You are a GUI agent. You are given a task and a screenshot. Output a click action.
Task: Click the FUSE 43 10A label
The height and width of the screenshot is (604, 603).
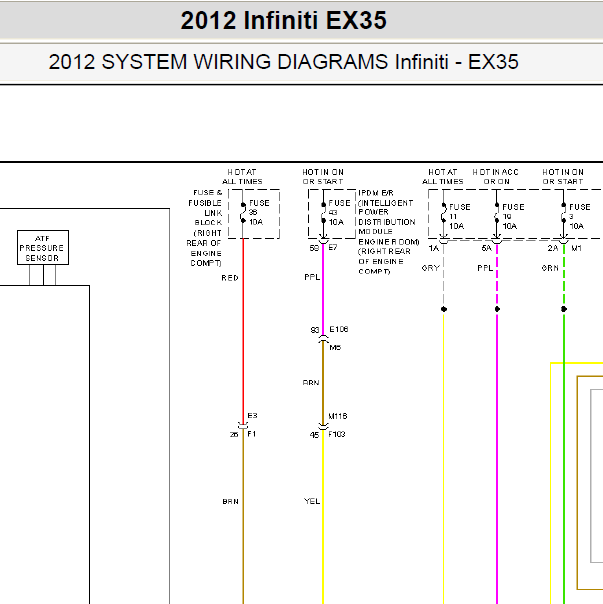click(x=339, y=212)
